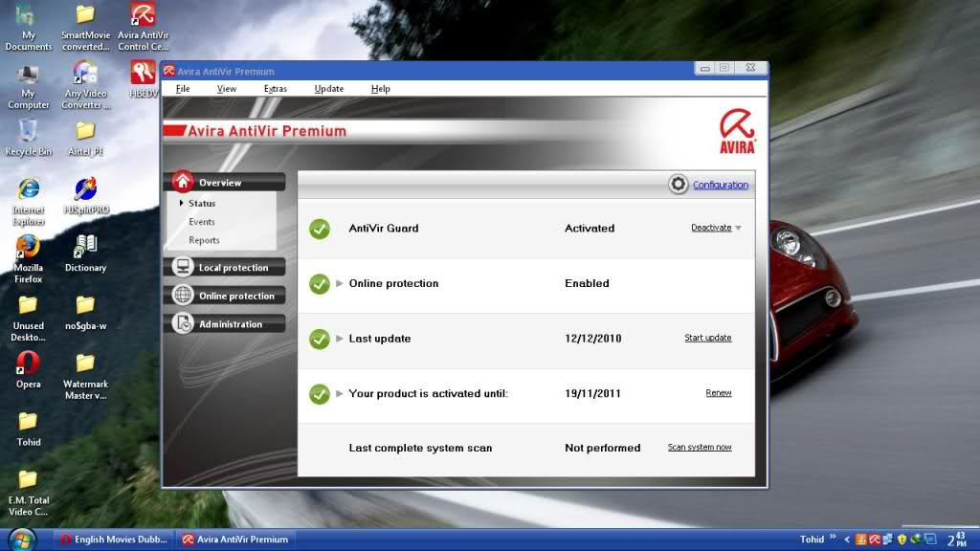The width and height of the screenshot is (980, 551).
Task: Click the yellow security shield tray icon
Action: (902, 540)
